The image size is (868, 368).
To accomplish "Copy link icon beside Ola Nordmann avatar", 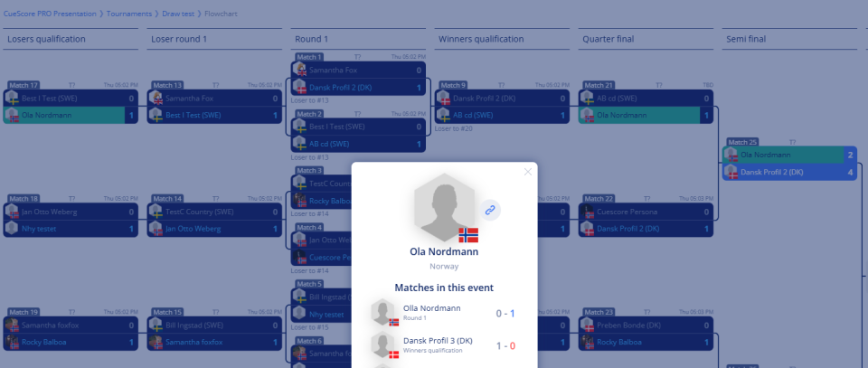I will (x=490, y=211).
